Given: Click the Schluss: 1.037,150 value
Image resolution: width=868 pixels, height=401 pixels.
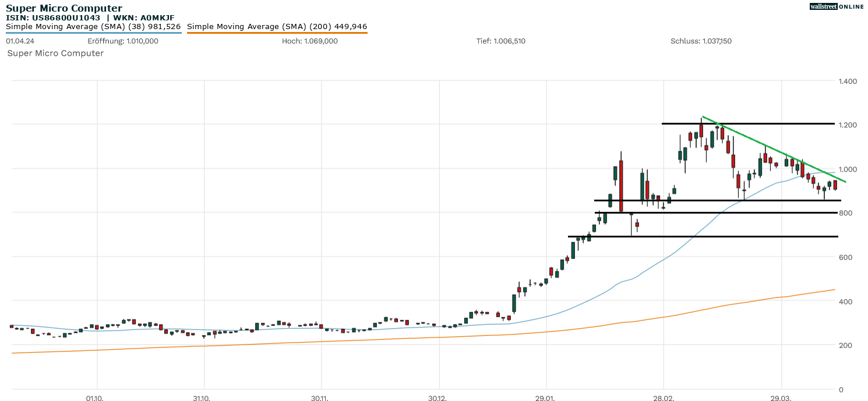Looking at the screenshot, I should pos(701,41).
